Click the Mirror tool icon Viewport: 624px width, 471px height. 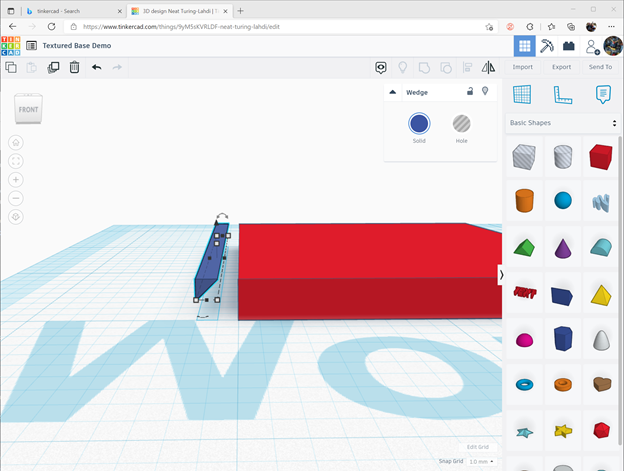(x=488, y=67)
